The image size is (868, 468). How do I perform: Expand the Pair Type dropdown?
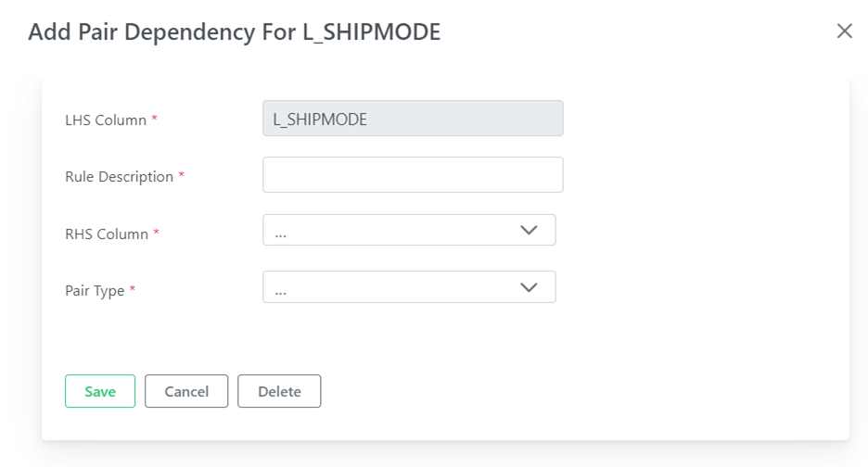pyautogui.click(x=409, y=286)
